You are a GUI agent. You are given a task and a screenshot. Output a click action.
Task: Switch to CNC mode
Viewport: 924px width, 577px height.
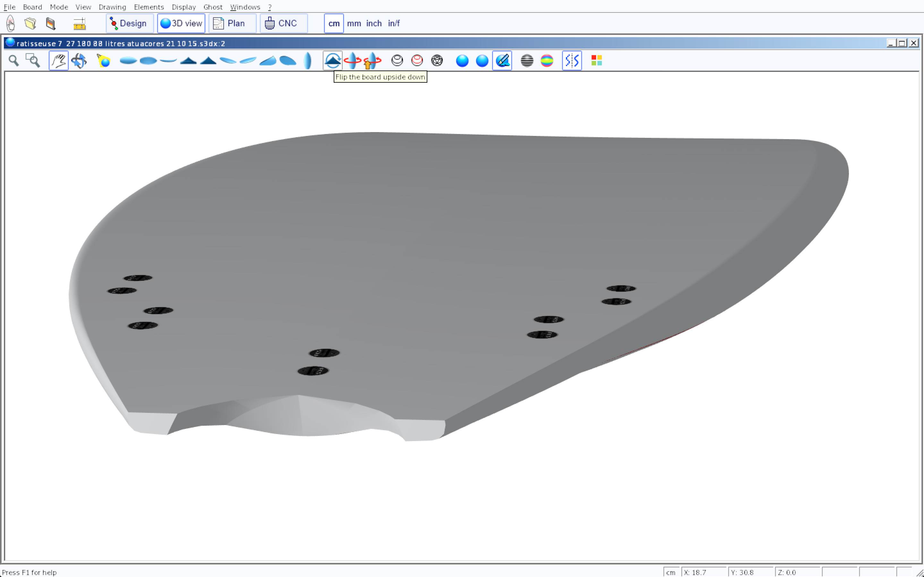[x=283, y=24]
